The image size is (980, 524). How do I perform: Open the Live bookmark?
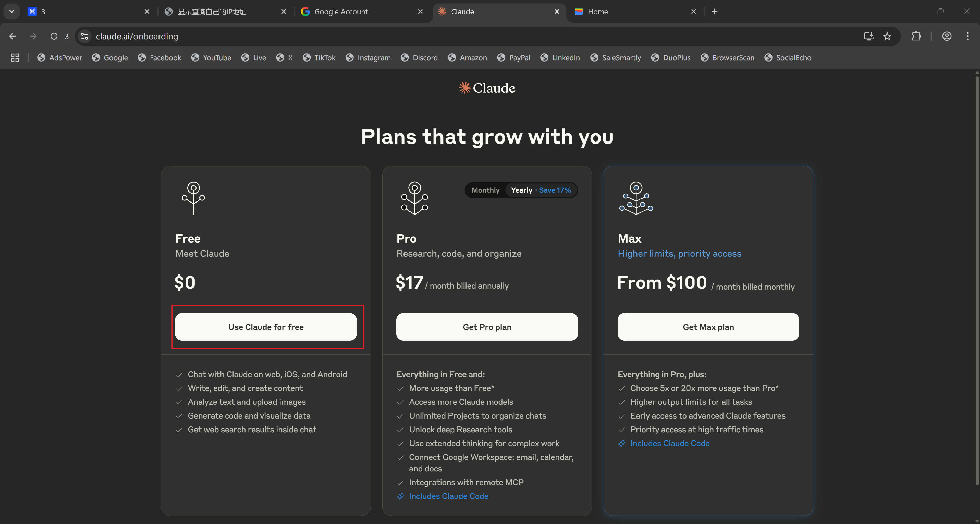[x=254, y=57]
